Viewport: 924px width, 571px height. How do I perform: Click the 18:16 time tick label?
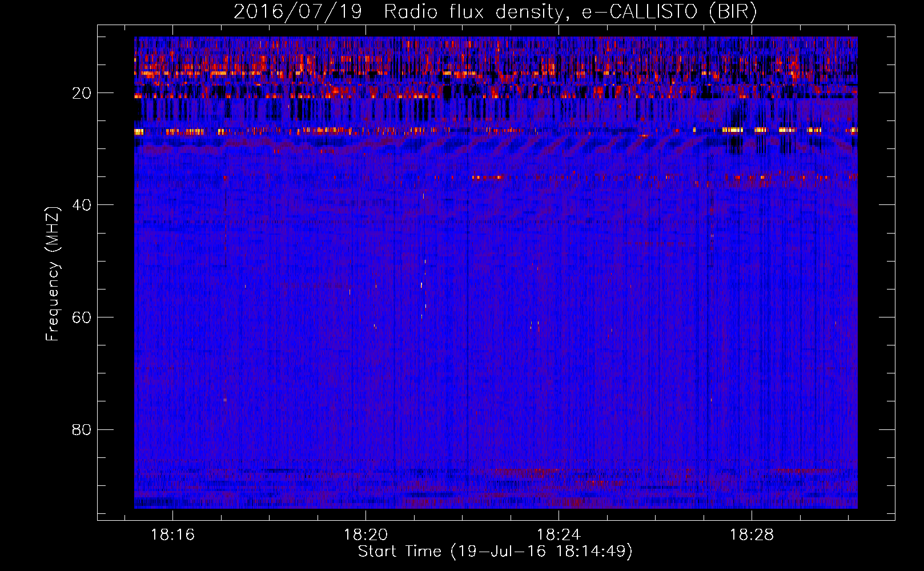coord(172,535)
